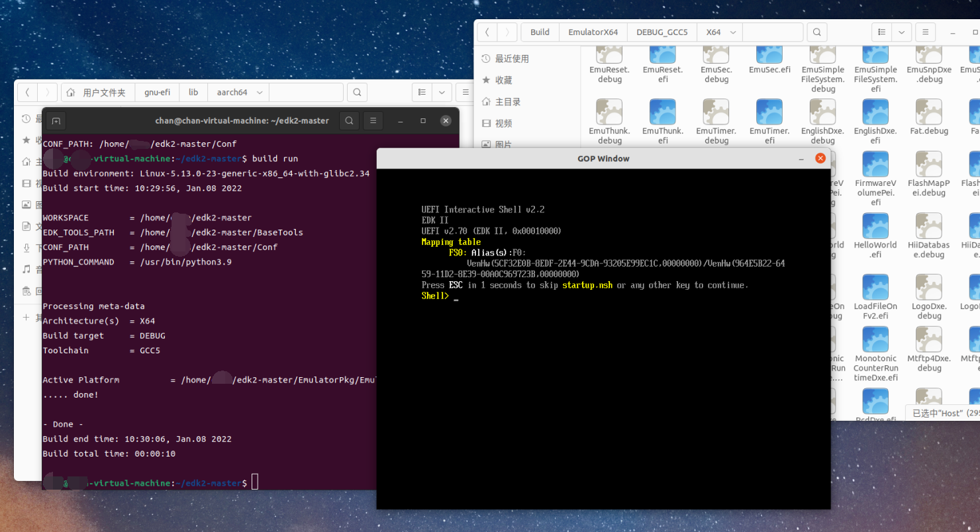The image size is (980, 532).
Task: Click the search icon in the X64 file window
Action: click(816, 32)
